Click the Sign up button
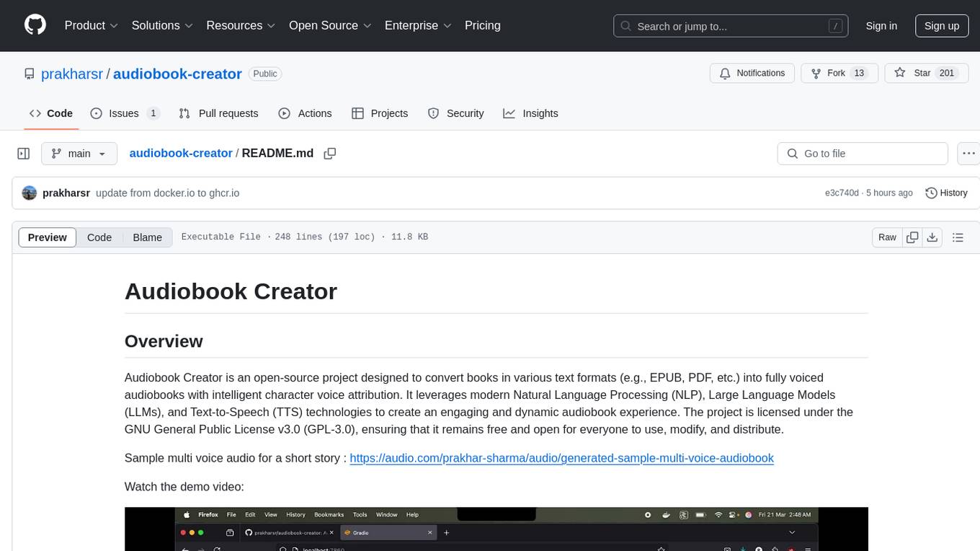 click(x=941, y=26)
